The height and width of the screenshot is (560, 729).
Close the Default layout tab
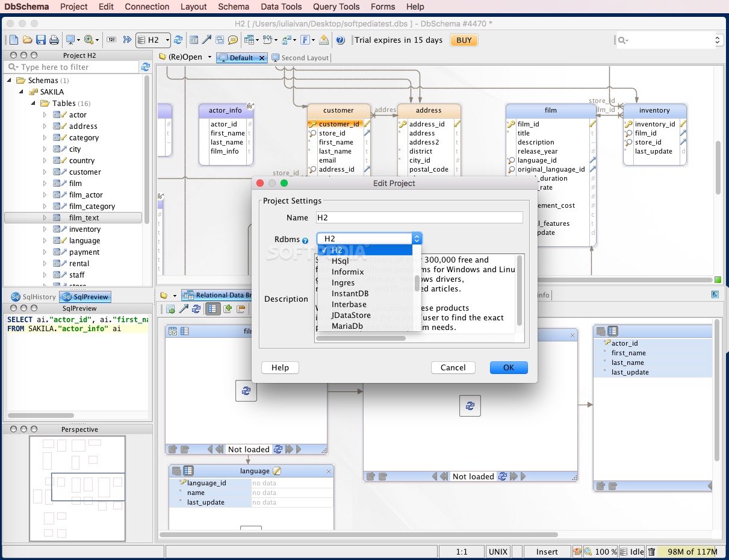[x=262, y=58]
